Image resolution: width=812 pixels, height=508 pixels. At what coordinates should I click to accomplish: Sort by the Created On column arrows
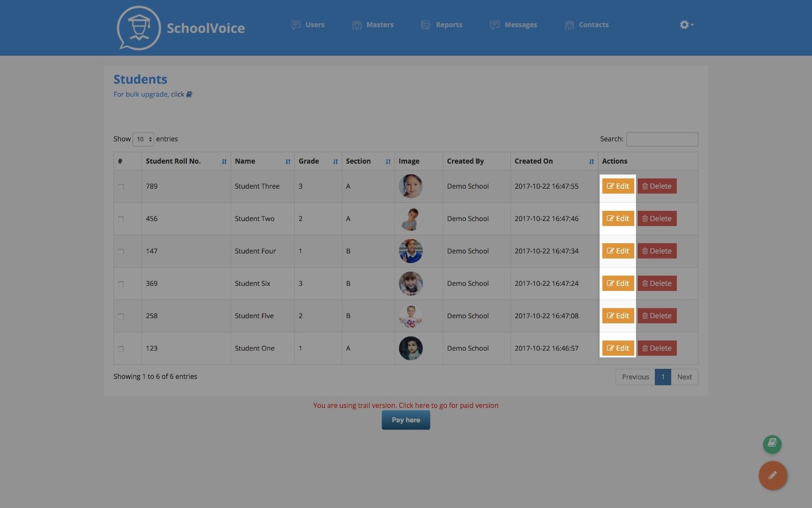click(x=592, y=161)
